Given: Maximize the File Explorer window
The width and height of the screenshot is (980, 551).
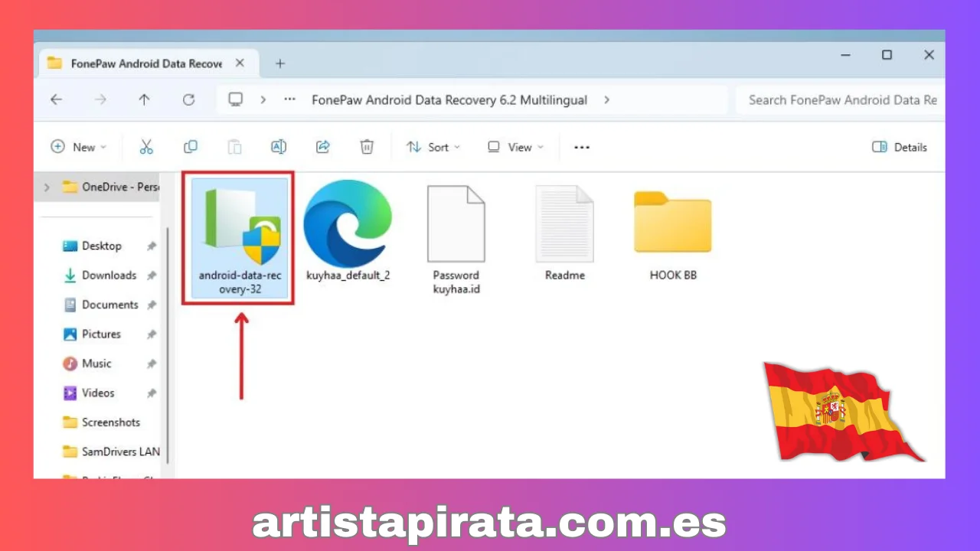Looking at the screenshot, I should pos(887,55).
